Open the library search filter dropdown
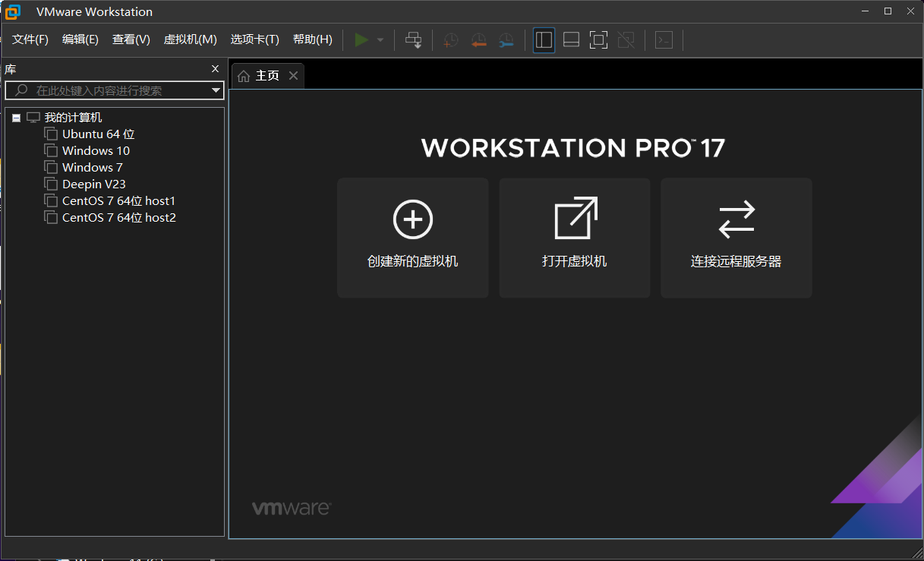 click(216, 91)
